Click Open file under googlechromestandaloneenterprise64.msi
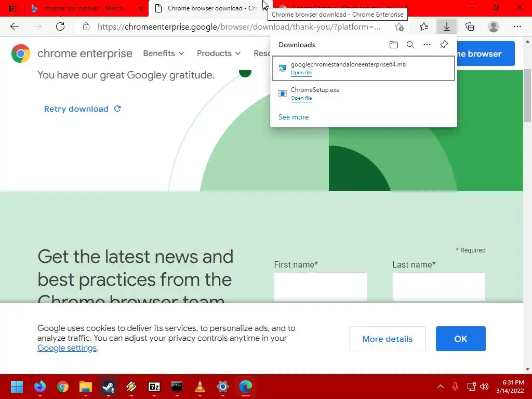532x399 pixels. point(301,73)
